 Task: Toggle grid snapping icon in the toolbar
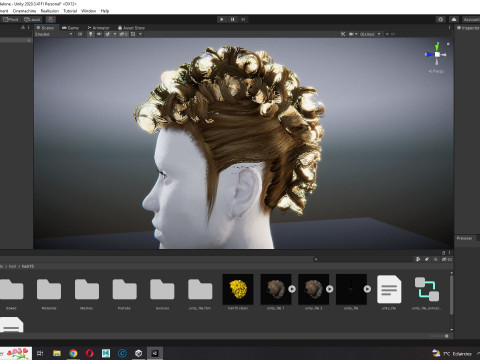51,19
